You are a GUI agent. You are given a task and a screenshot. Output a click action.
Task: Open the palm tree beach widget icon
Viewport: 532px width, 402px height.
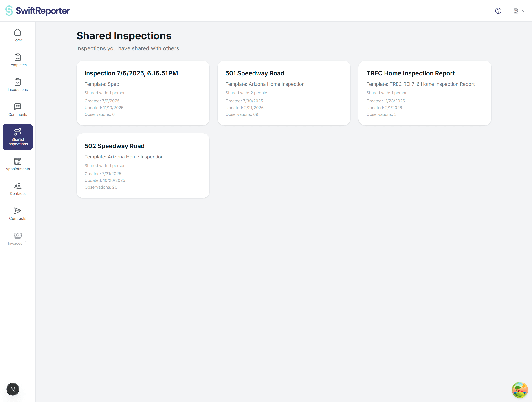(520, 390)
